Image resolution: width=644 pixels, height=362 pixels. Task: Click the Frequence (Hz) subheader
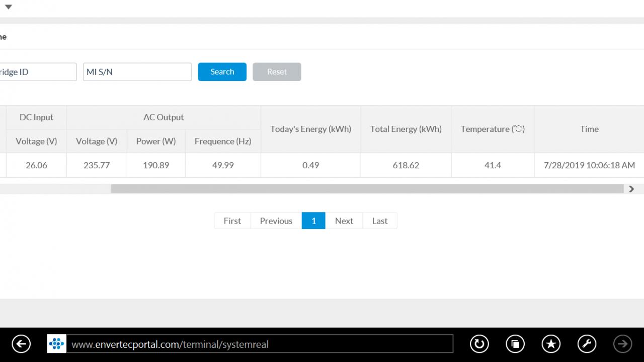223,141
